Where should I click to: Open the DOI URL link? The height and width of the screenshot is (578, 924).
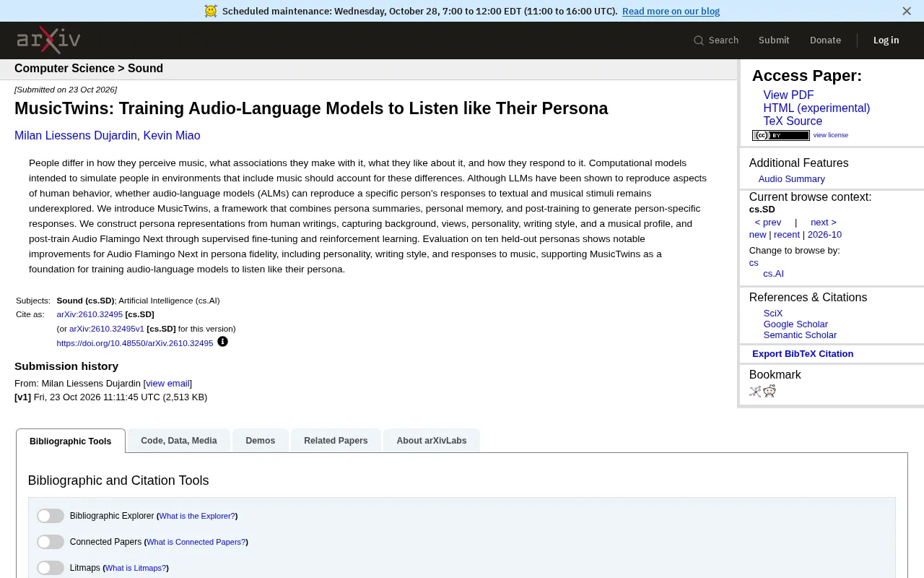tap(135, 343)
